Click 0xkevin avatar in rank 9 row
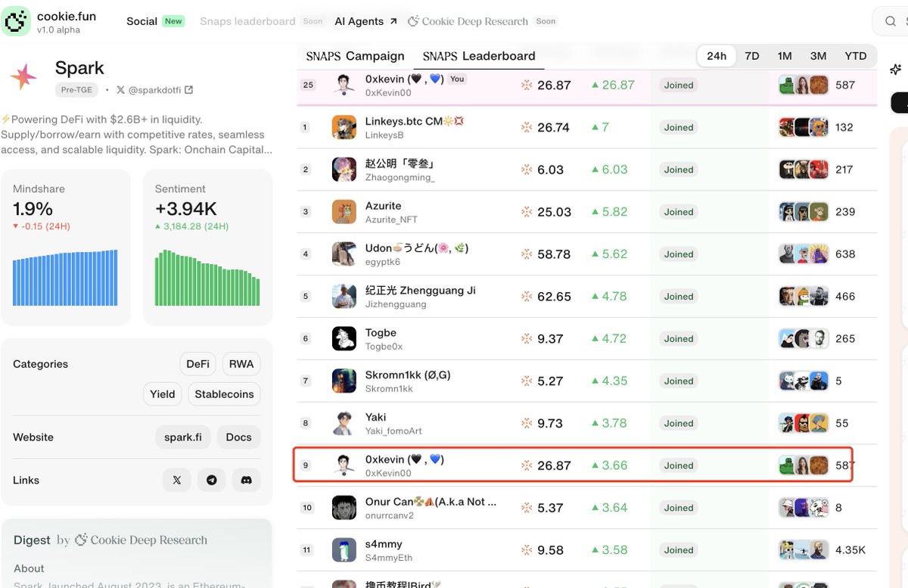Image resolution: width=908 pixels, height=588 pixels. [x=344, y=465]
